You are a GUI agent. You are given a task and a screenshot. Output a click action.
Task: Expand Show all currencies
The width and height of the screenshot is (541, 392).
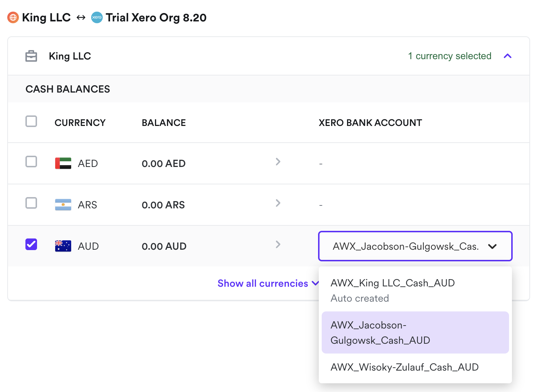[268, 283]
